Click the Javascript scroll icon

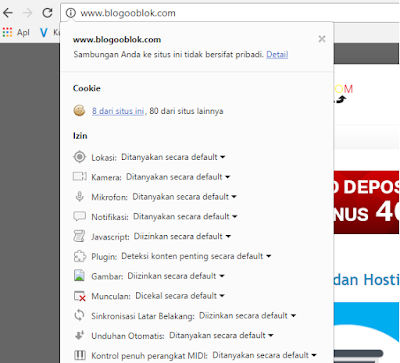coord(79,236)
